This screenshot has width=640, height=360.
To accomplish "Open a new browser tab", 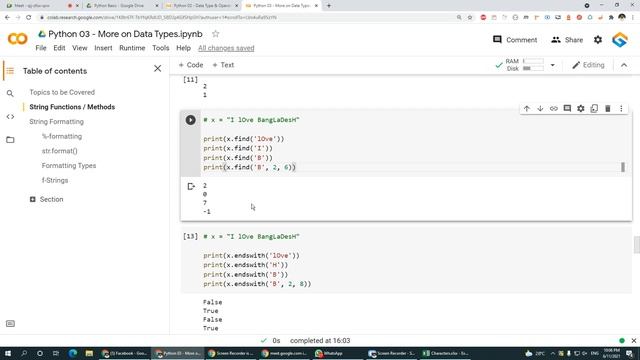I will 329,6.
